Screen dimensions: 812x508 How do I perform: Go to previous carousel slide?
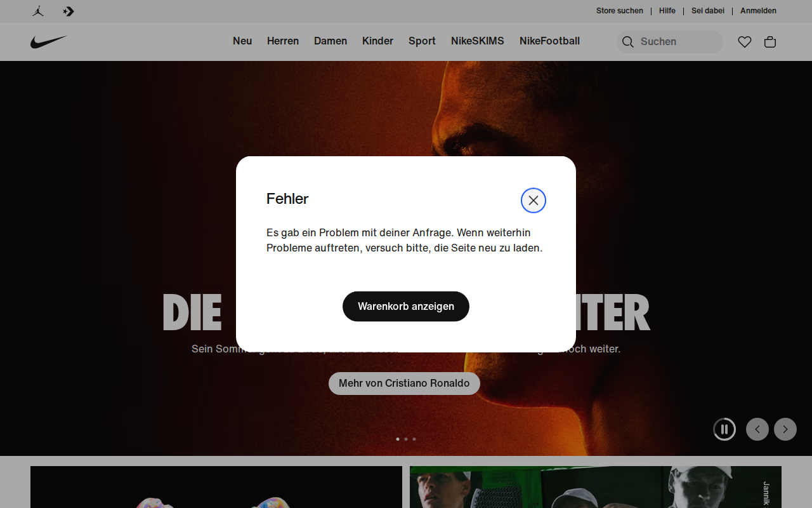757,429
